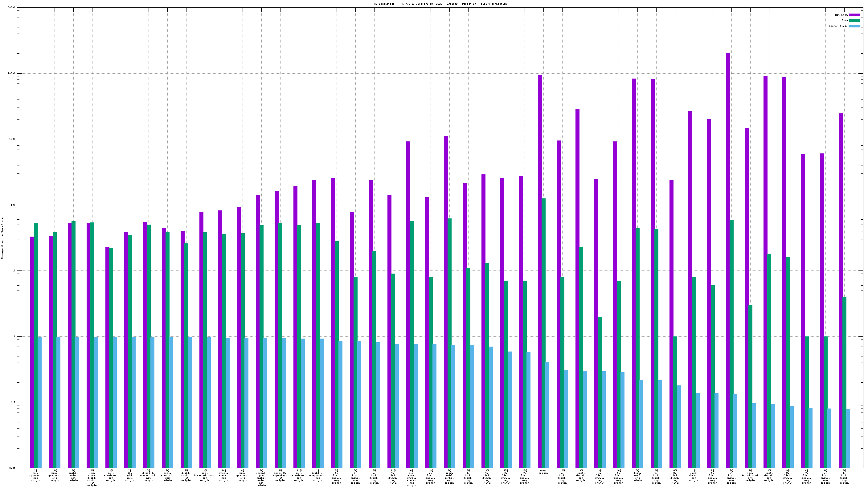
Task: Click the none origin axis label
Action: click(x=543, y=472)
